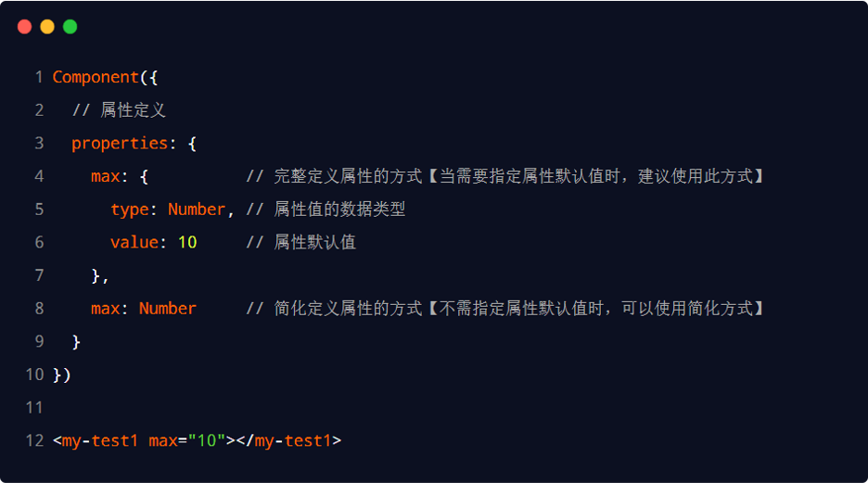This screenshot has width=868, height=483.
Task: Click the green maximize dot
Action: coord(70,27)
